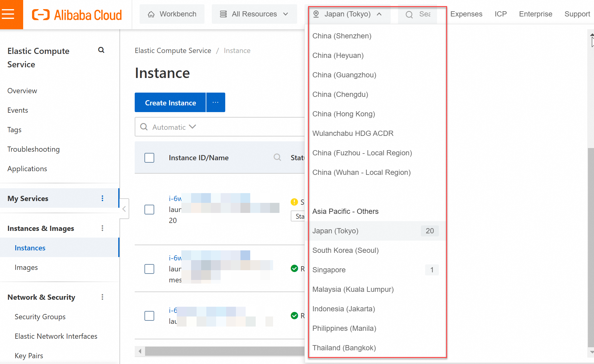Image resolution: width=594 pixels, height=364 pixels.
Task: Click the table horizontal scrollbar track
Action: point(225,351)
